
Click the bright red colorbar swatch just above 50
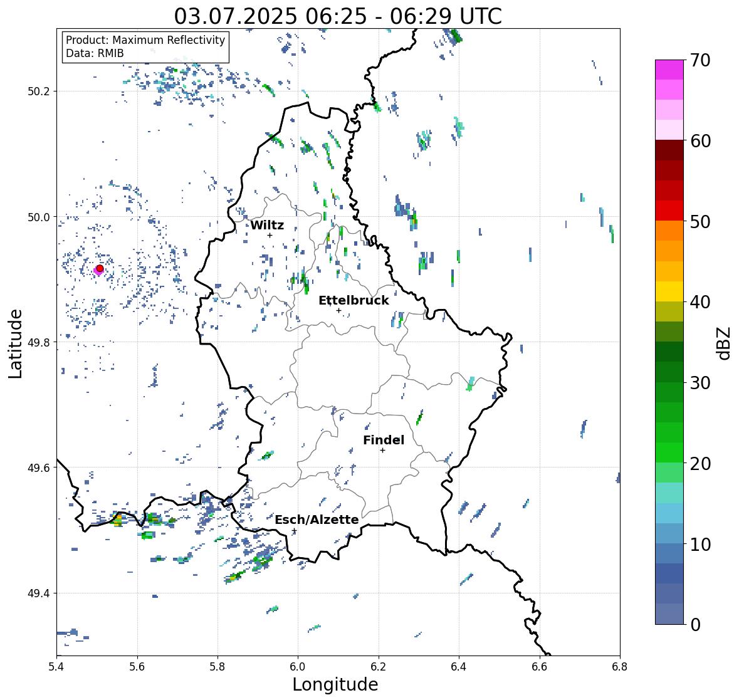pyautogui.click(x=669, y=211)
